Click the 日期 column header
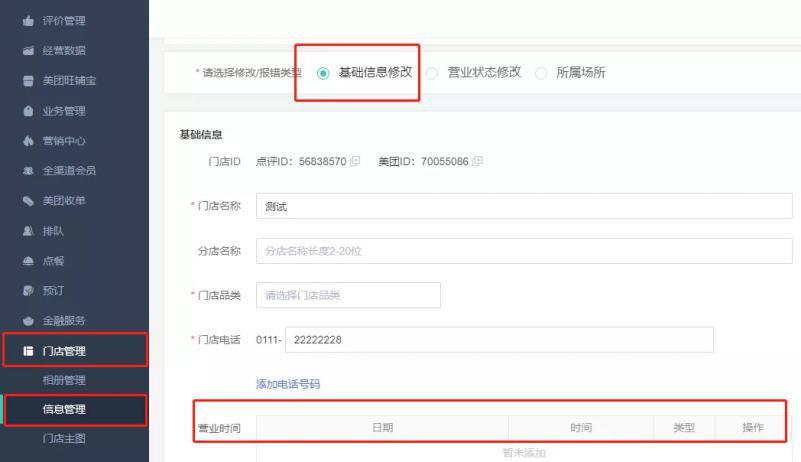Image resolution: width=801 pixels, height=462 pixels. pyautogui.click(x=383, y=428)
